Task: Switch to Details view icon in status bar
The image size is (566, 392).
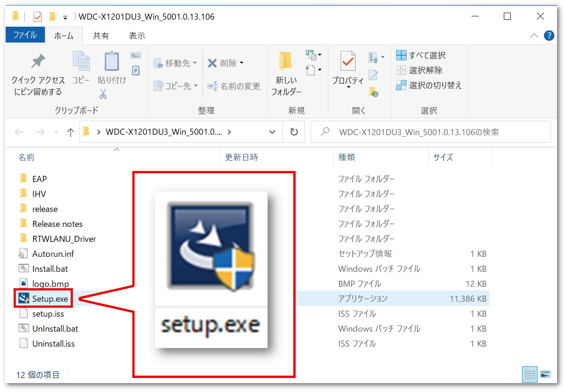Action: pos(530,374)
